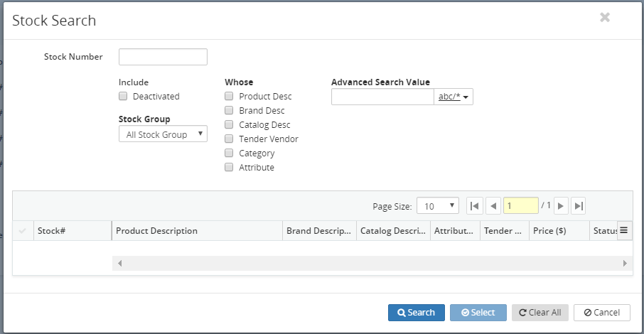
Task: Open the All Stock Group dropdown
Action: click(163, 134)
